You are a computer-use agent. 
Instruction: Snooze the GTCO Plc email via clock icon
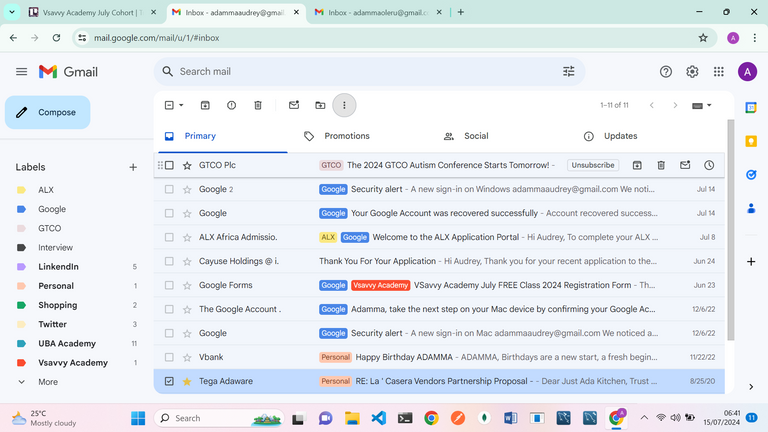click(x=709, y=166)
